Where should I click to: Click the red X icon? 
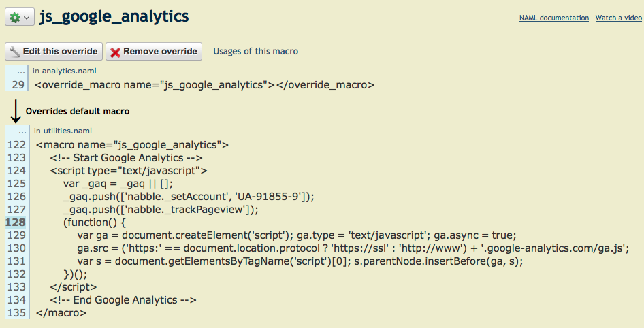(115, 52)
